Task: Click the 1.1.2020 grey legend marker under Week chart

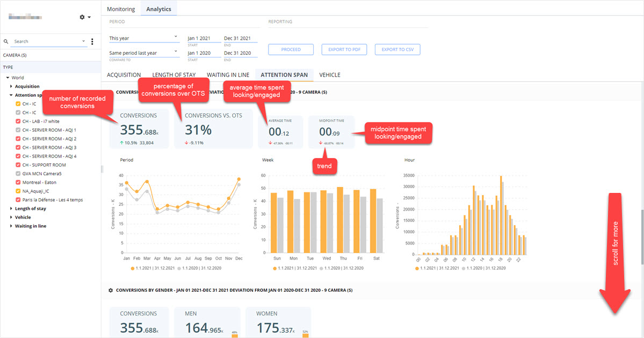Action: pyautogui.click(x=322, y=268)
